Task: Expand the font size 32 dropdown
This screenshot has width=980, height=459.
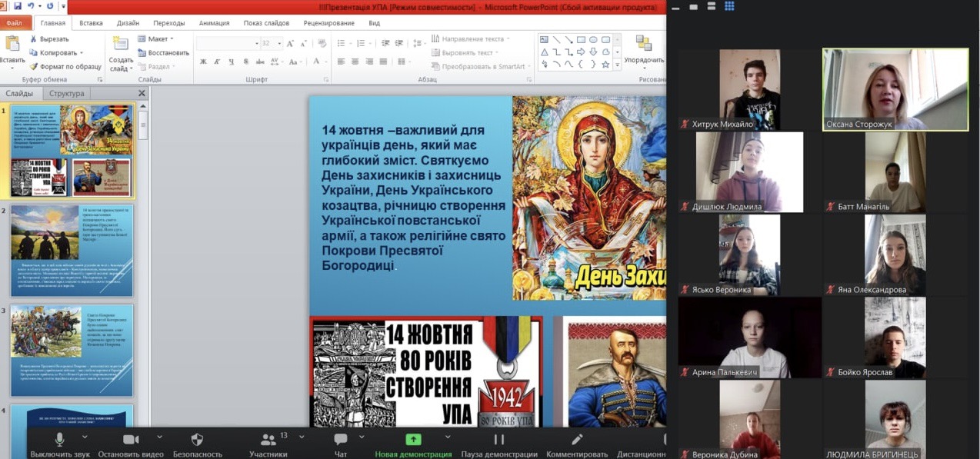Action: tap(279, 44)
